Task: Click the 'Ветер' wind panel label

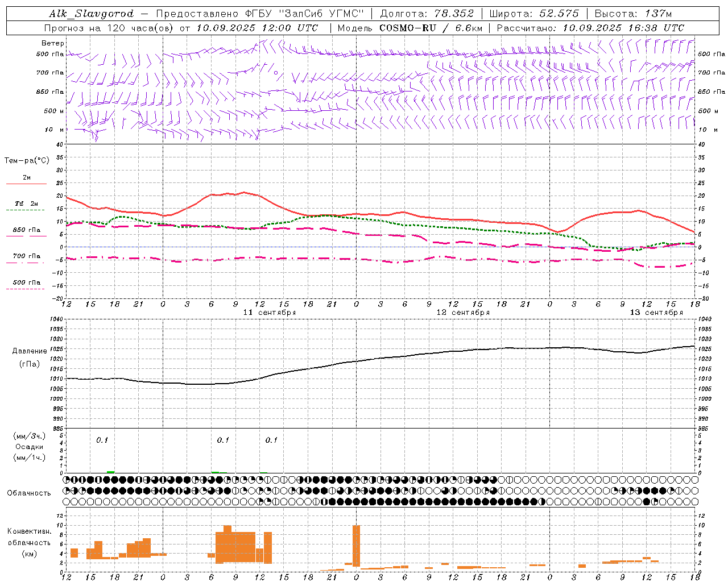Action: [53, 43]
